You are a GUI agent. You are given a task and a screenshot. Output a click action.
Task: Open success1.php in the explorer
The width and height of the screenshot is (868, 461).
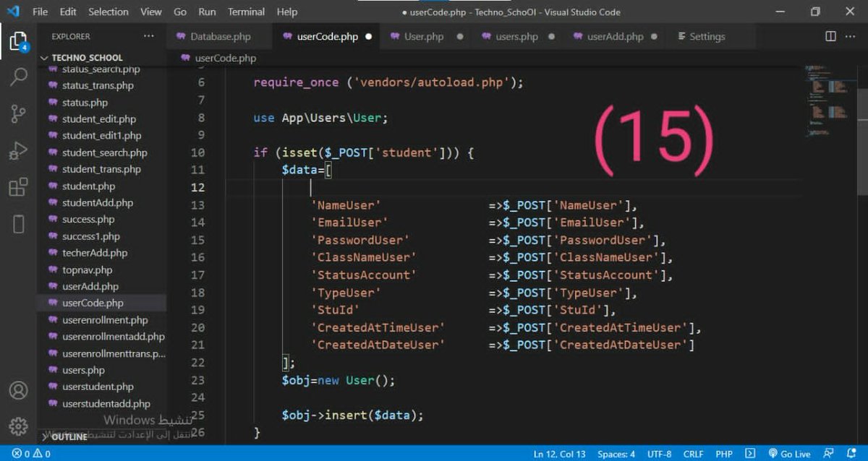91,236
